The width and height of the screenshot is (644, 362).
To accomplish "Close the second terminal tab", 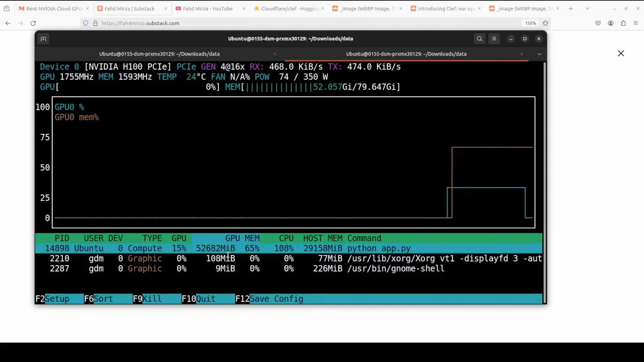I will click(522, 54).
